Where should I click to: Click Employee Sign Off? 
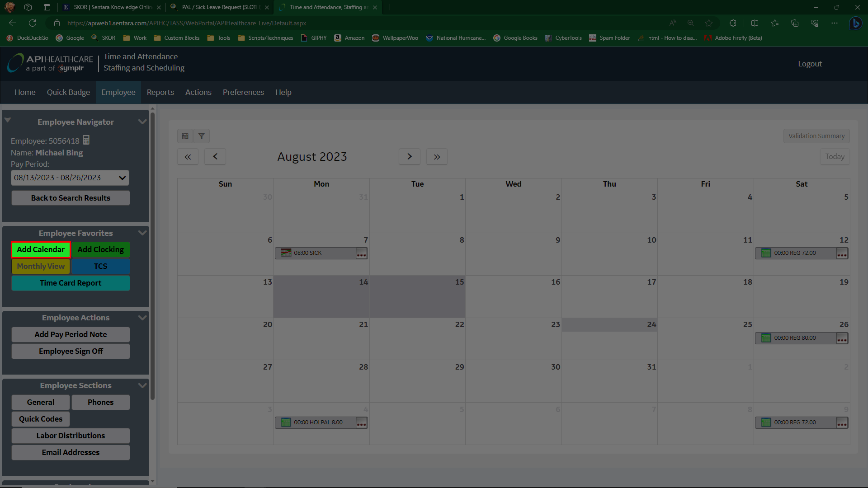71,352
